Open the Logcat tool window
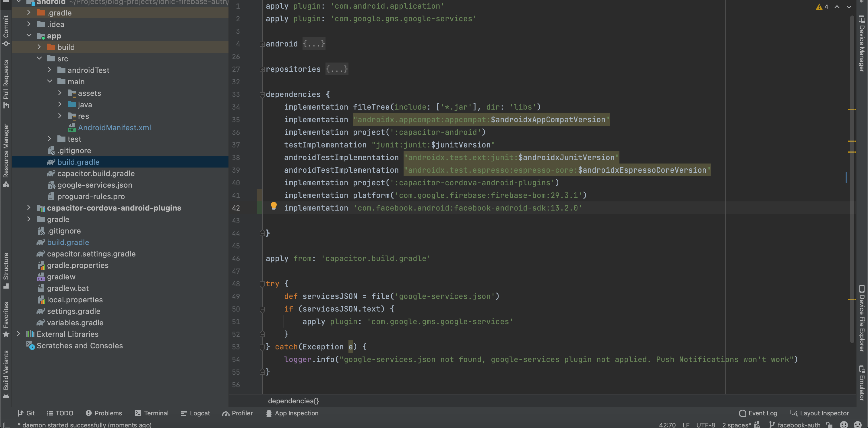The width and height of the screenshot is (868, 428). [x=195, y=413]
